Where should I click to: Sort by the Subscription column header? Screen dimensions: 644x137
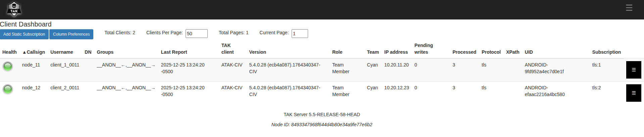[606, 52]
